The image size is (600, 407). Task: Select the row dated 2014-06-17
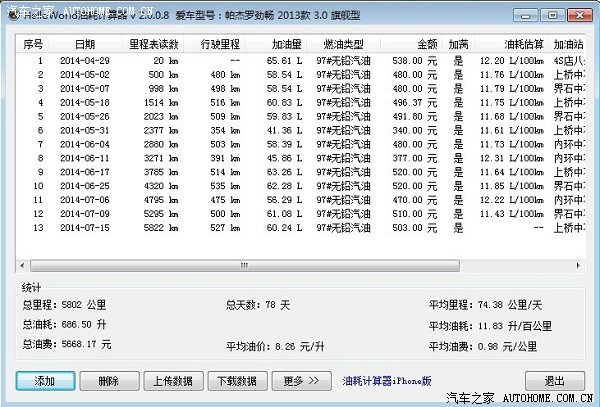[x=82, y=171]
